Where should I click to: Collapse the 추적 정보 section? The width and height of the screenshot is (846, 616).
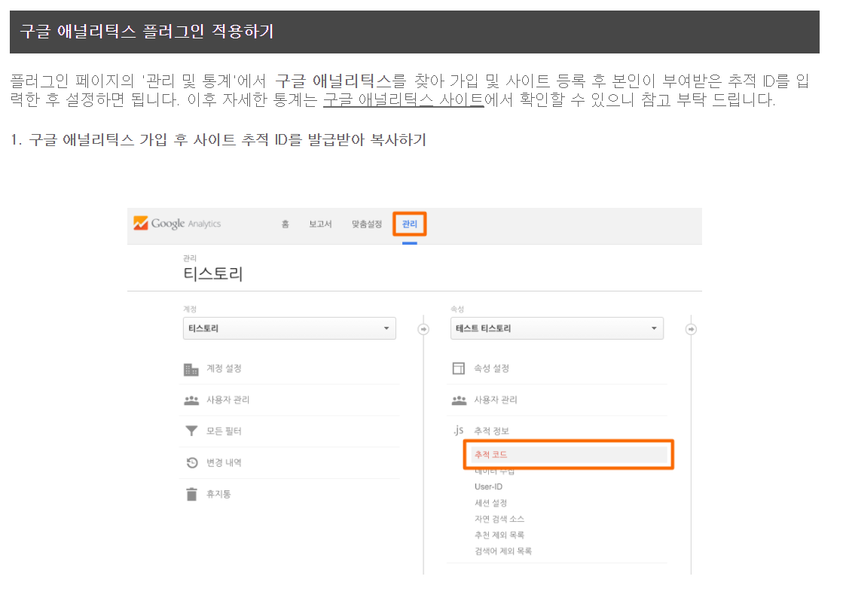(x=491, y=431)
